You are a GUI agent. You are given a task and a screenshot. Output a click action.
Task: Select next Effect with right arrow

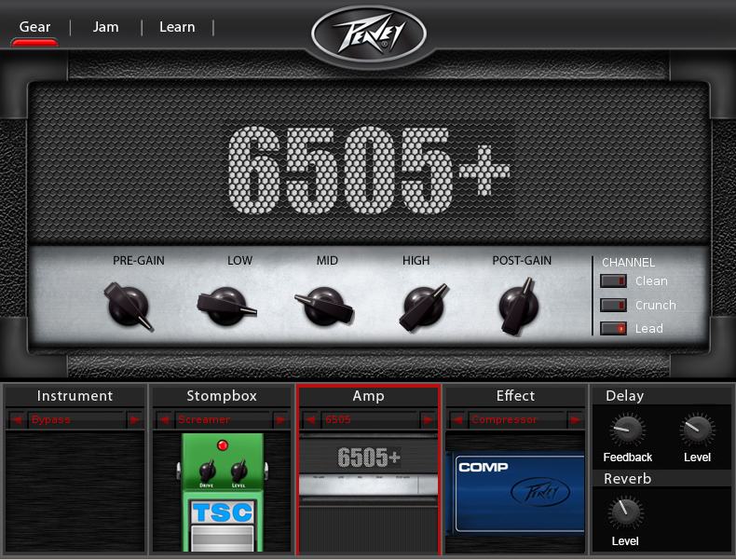click(x=575, y=419)
